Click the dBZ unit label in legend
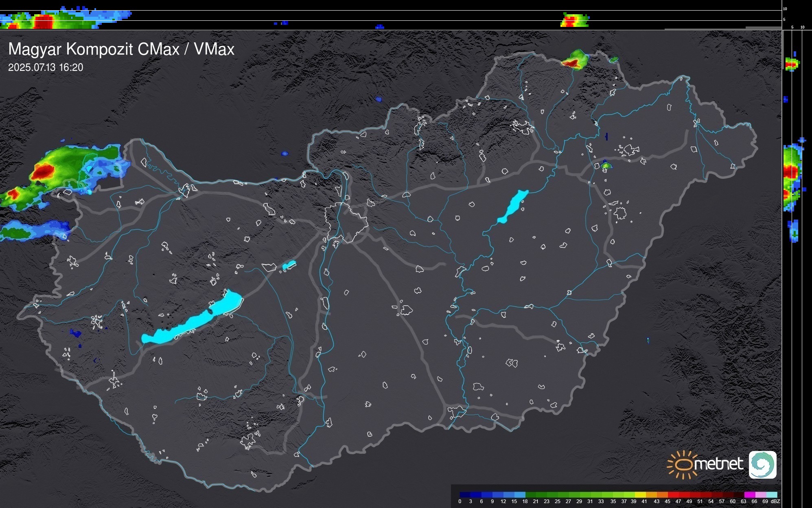The height and width of the screenshot is (508, 812). pyautogui.click(x=775, y=501)
